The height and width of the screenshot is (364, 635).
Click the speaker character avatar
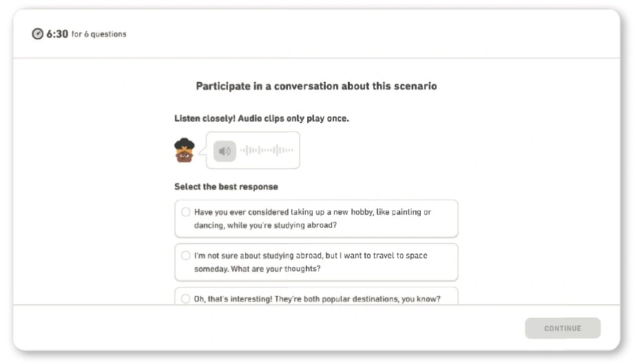[185, 151]
